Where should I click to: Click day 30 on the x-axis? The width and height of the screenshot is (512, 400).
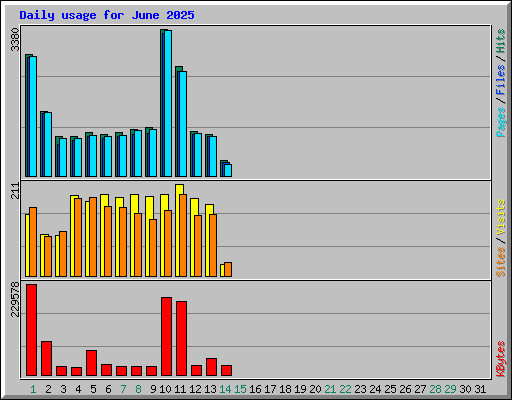tap(465, 389)
